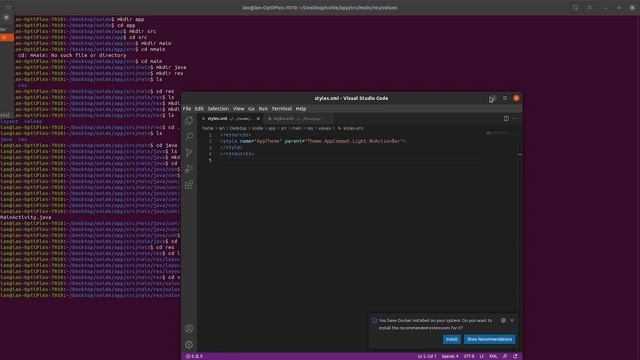Open the editor More Actions ellipsis

(x=515, y=118)
